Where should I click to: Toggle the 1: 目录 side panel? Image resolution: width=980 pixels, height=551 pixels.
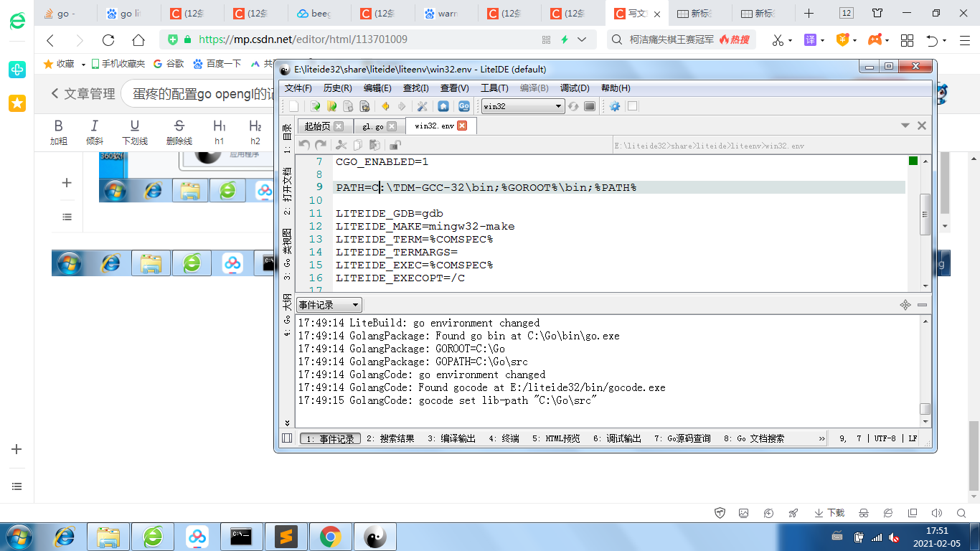point(287,138)
